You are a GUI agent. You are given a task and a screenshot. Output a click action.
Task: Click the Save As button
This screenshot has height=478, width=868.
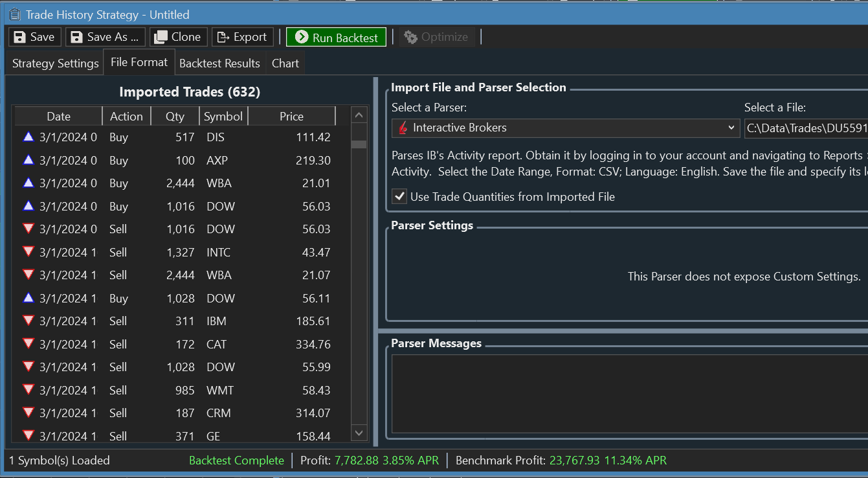click(106, 37)
